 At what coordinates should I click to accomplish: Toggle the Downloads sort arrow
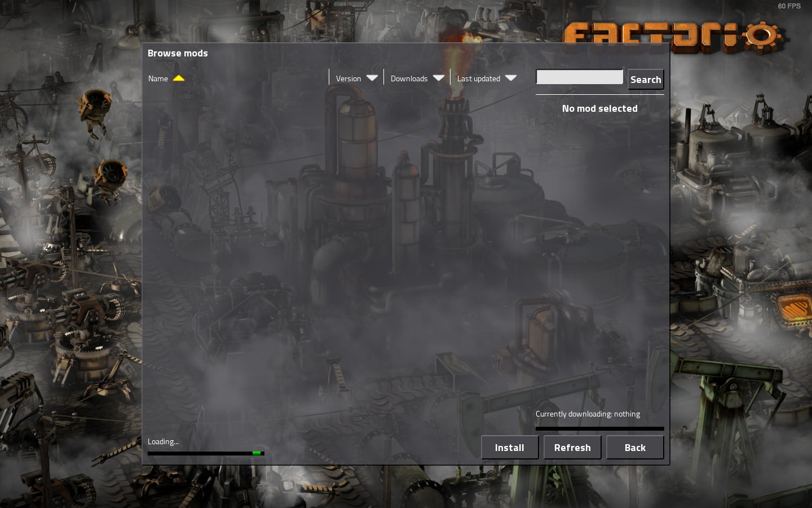[x=439, y=78]
